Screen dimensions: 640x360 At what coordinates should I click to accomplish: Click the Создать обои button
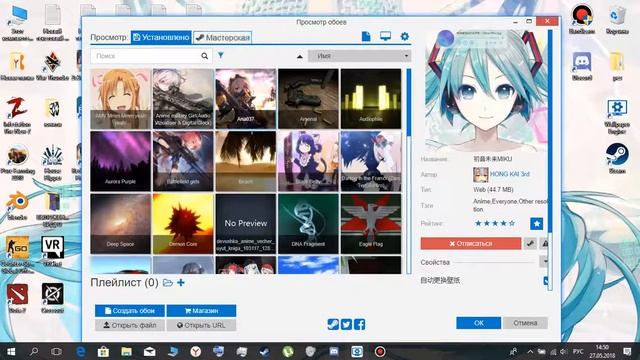point(130,311)
